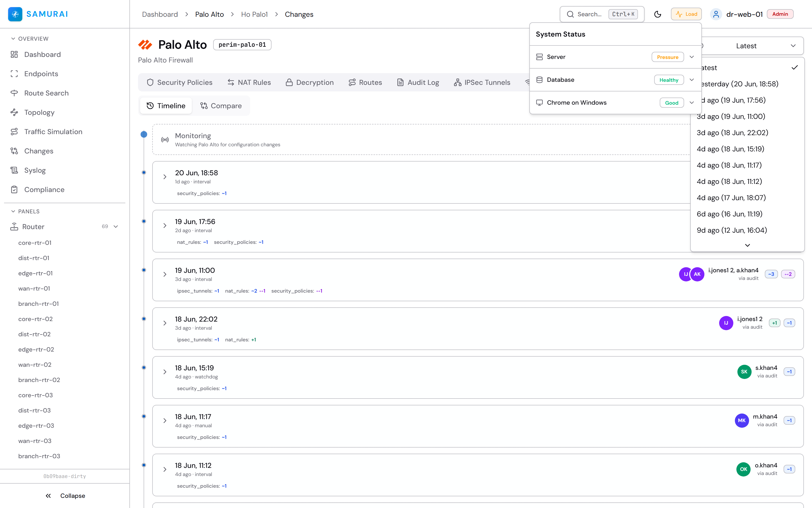Click the Monitoring broadcast icon
812x508 pixels.
[x=165, y=140]
